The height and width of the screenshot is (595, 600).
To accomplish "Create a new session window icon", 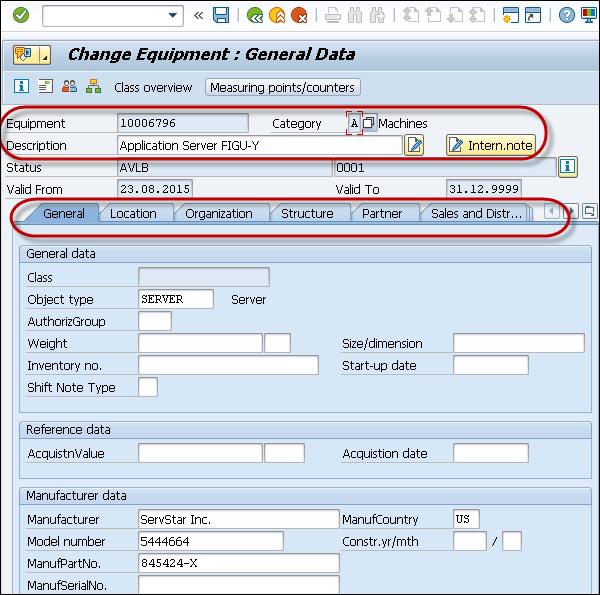I will [x=510, y=16].
